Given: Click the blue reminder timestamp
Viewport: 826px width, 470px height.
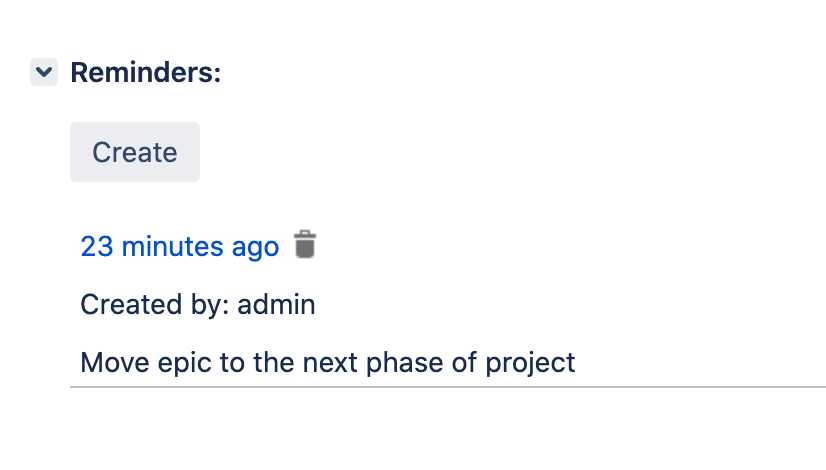Looking at the screenshot, I should [x=180, y=246].
